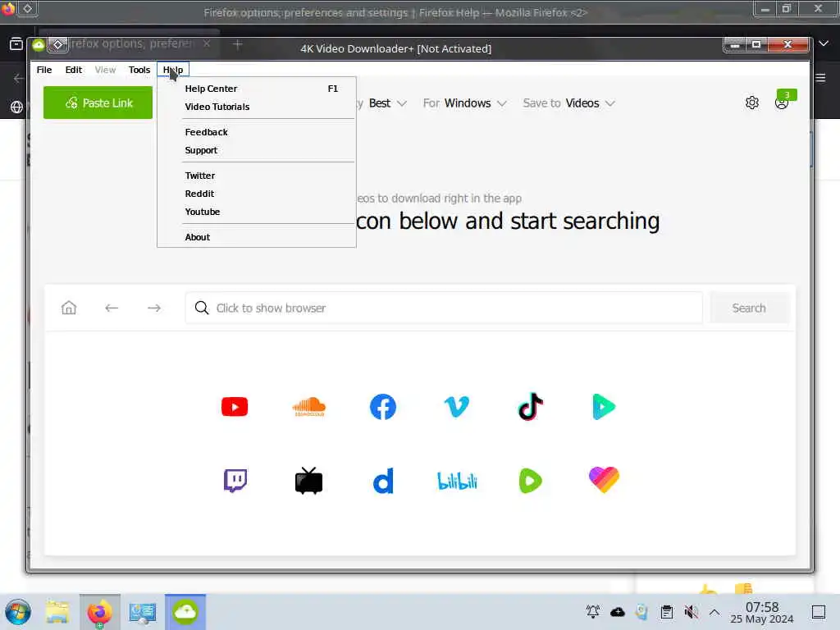
Task: Click the green Paste Link button
Action: coord(98,103)
